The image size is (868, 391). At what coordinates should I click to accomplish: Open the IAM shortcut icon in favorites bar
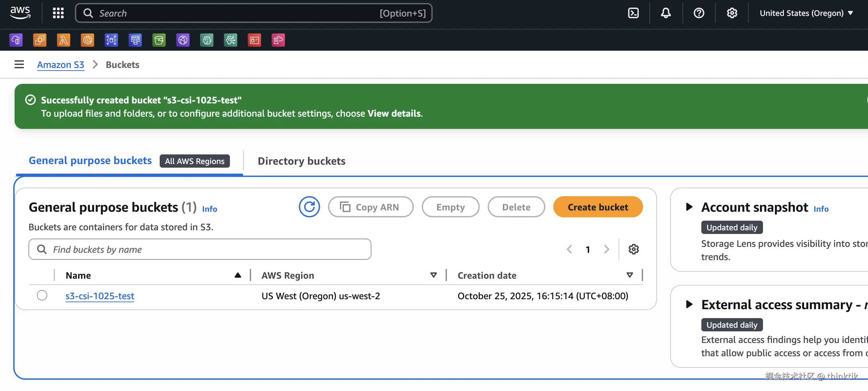(254, 40)
